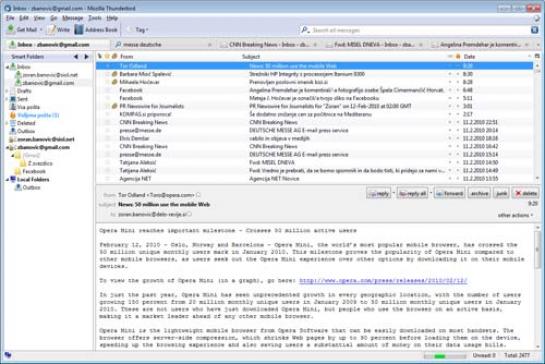
Task: Click the reply button
Action: [x=379, y=193]
